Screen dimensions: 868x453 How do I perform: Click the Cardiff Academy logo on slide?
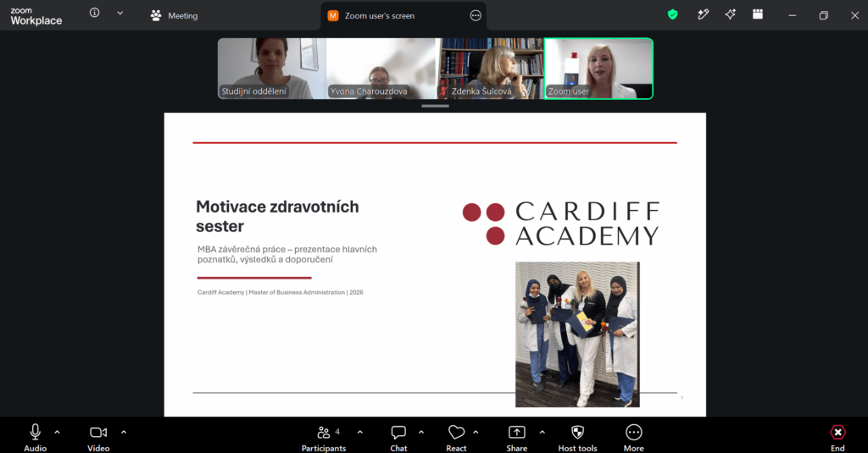tap(561, 224)
